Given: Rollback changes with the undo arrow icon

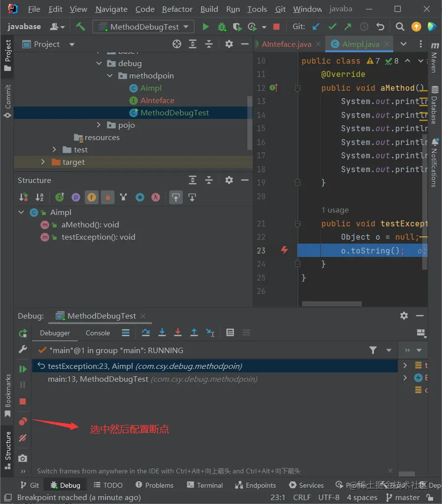Looking at the screenshot, I should click(380, 27).
